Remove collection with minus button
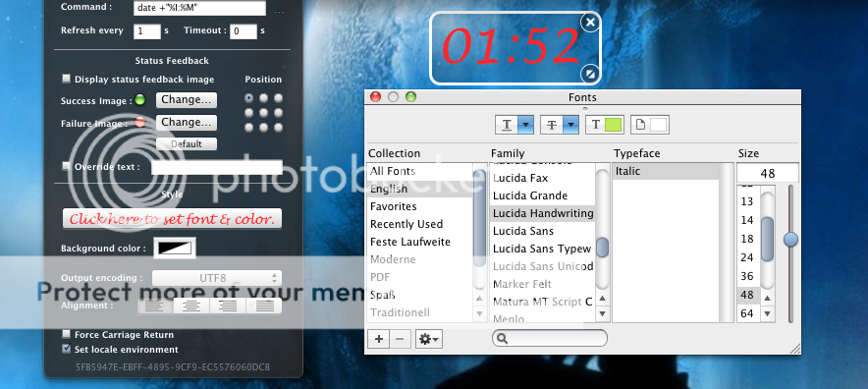 tap(401, 339)
